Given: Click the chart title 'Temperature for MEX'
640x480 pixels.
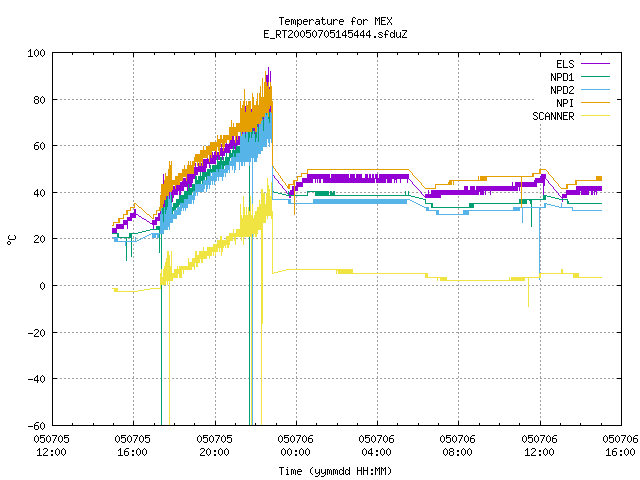Looking at the screenshot, I should click(x=335, y=21).
